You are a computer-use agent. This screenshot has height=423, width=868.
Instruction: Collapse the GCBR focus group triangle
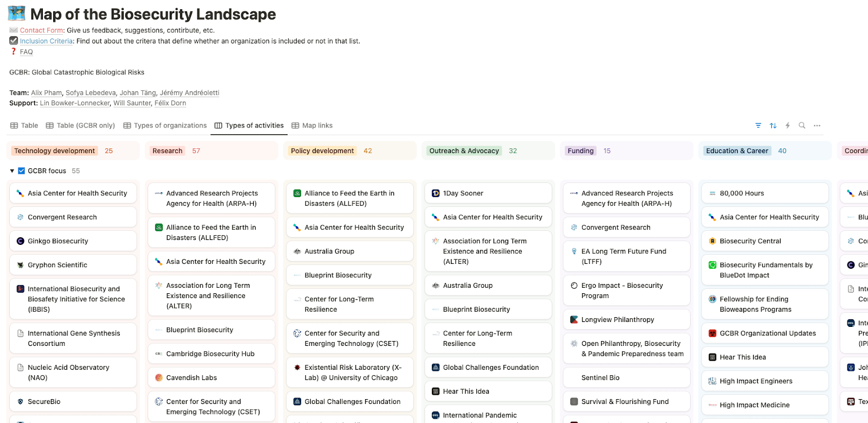[x=12, y=171]
